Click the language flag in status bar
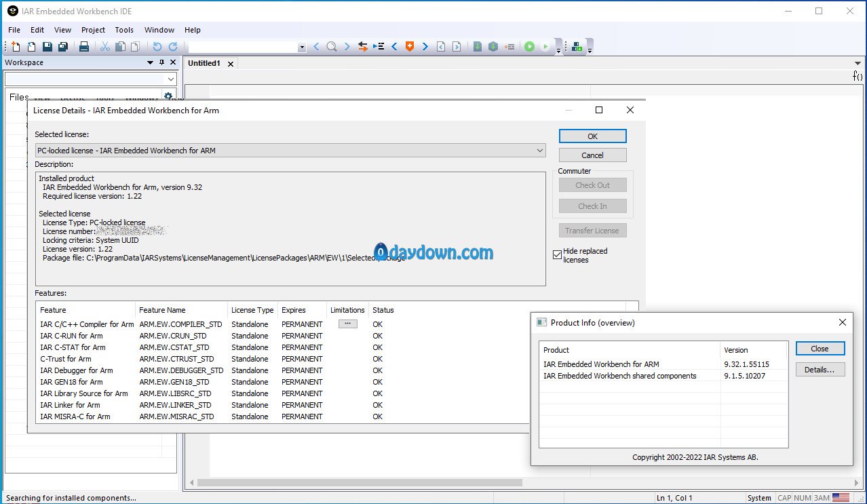Screen dimensions: 867x504 (841, 498)
